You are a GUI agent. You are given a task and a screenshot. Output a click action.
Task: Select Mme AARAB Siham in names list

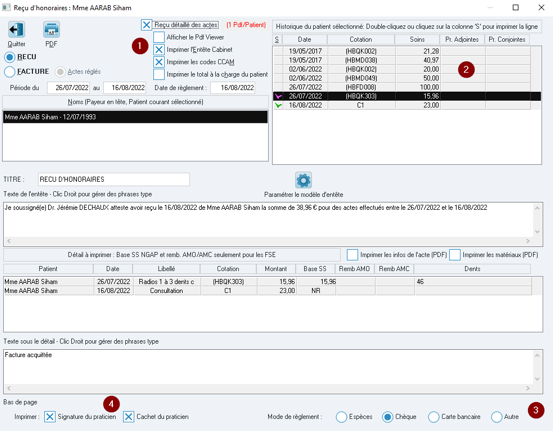tap(135, 117)
